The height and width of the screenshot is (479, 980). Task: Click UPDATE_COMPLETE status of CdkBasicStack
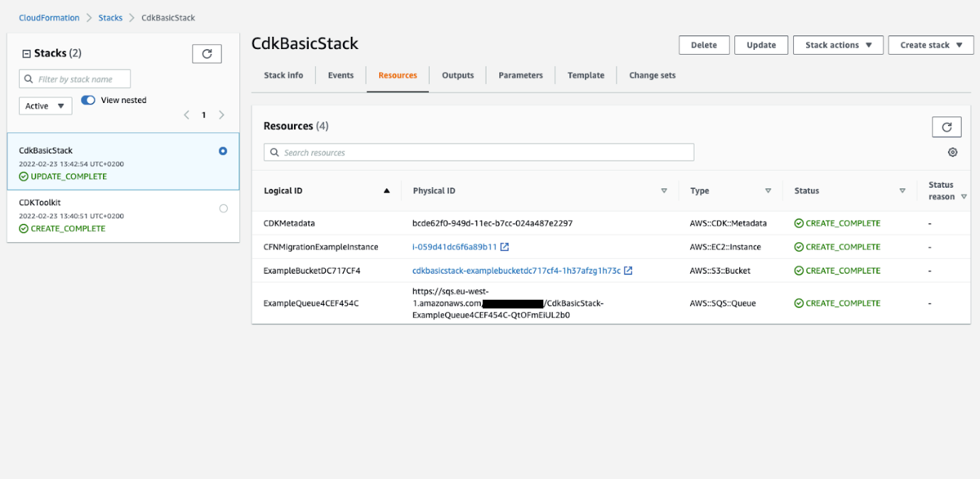pyautogui.click(x=63, y=177)
